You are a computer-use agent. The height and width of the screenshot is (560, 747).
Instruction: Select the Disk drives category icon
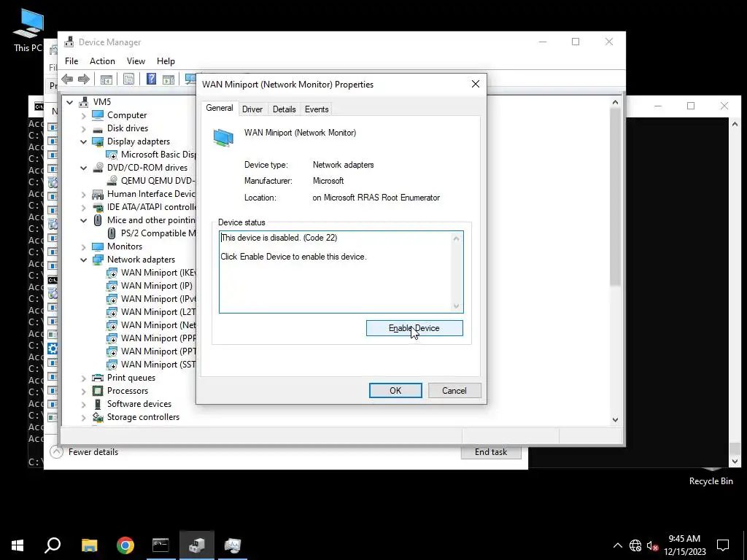98,128
